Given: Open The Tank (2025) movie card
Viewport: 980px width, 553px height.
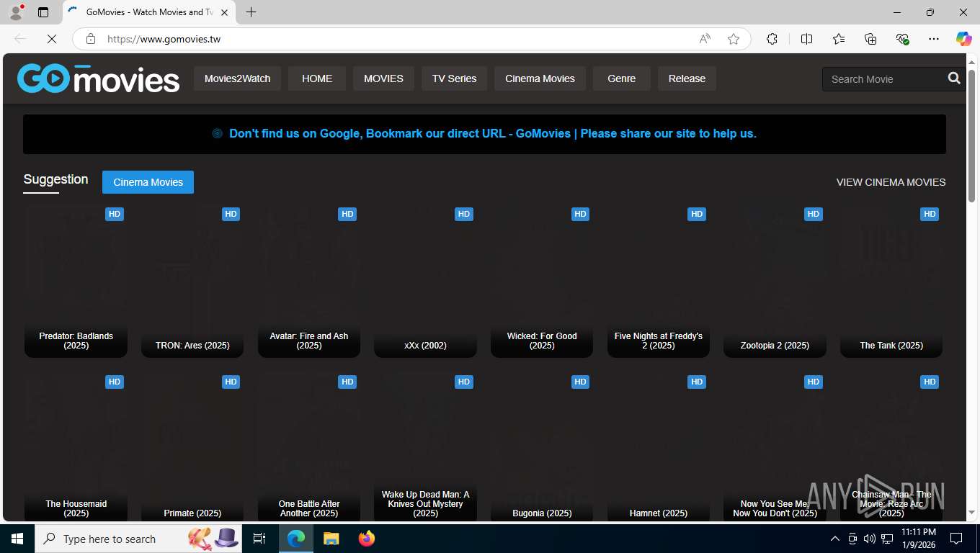Looking at the screenshot, I should coord(891,281).
